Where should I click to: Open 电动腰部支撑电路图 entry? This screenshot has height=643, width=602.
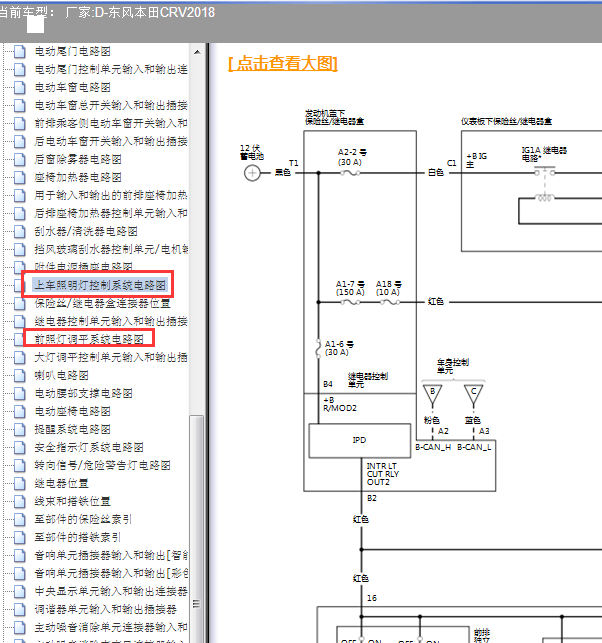(x=83, y=393)
